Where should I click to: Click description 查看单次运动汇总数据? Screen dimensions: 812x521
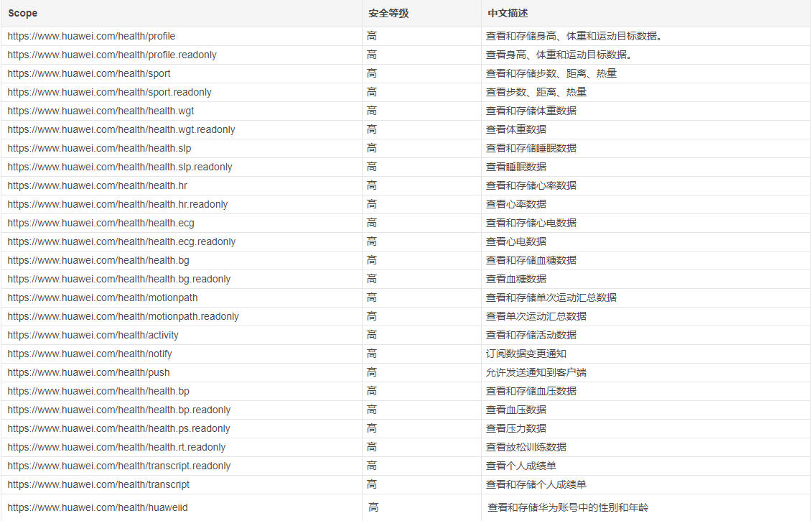[536, 316]
